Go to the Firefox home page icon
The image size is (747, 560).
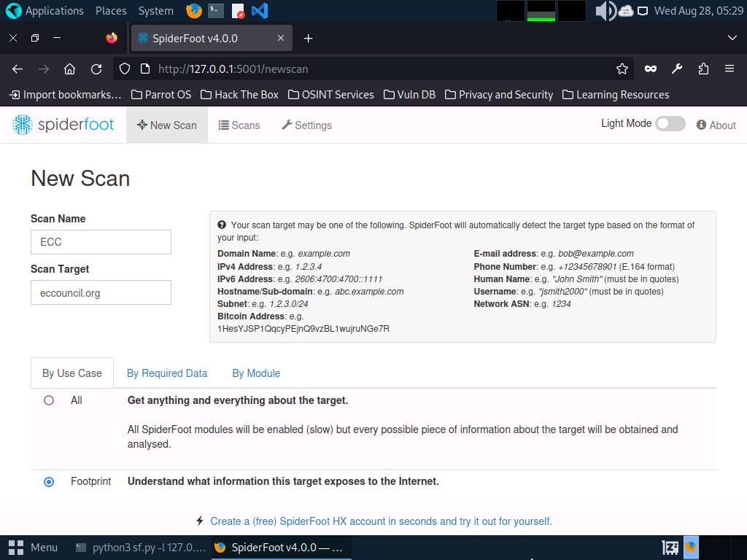(x=69, y=69)
